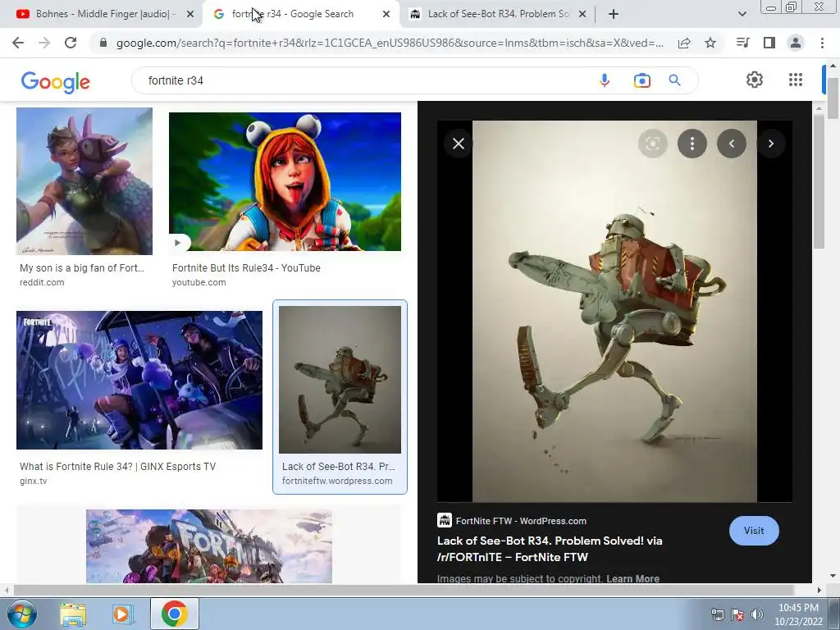Open the network tray icon
840x630 pixels.
tap(717, 614)
